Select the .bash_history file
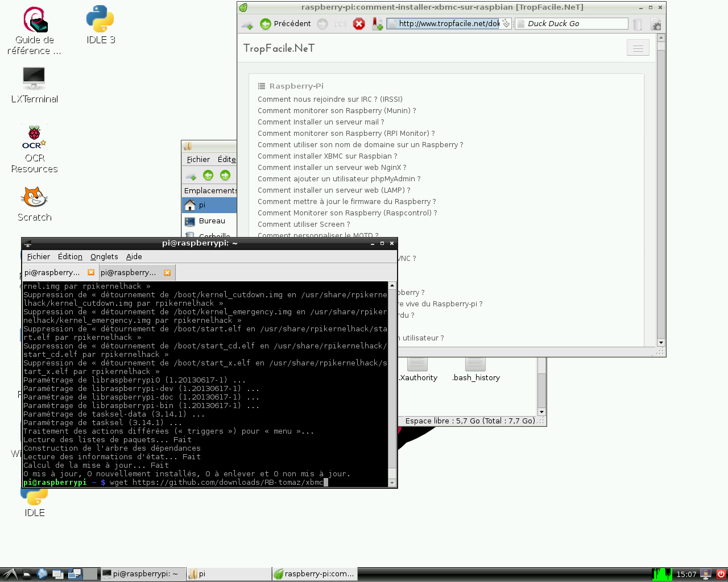Viewport: 728px width, 582px height. (475, 369)
